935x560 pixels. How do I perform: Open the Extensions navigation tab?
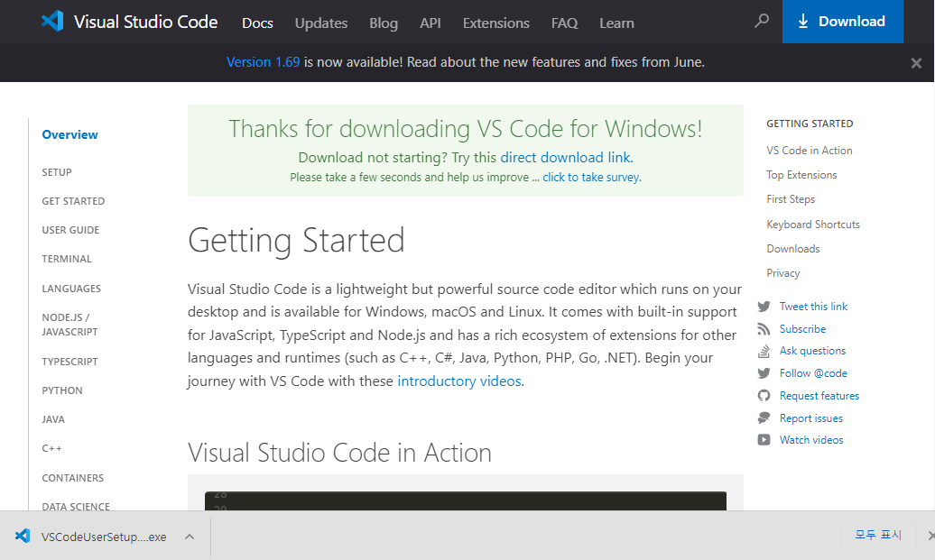coord(496,23)
